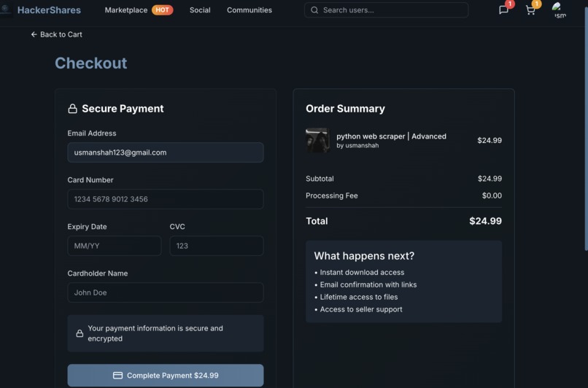Viewport: 588px width, 388px height.
Task: Click the python web scraper product thumbnail
Action: click(317, 140)
